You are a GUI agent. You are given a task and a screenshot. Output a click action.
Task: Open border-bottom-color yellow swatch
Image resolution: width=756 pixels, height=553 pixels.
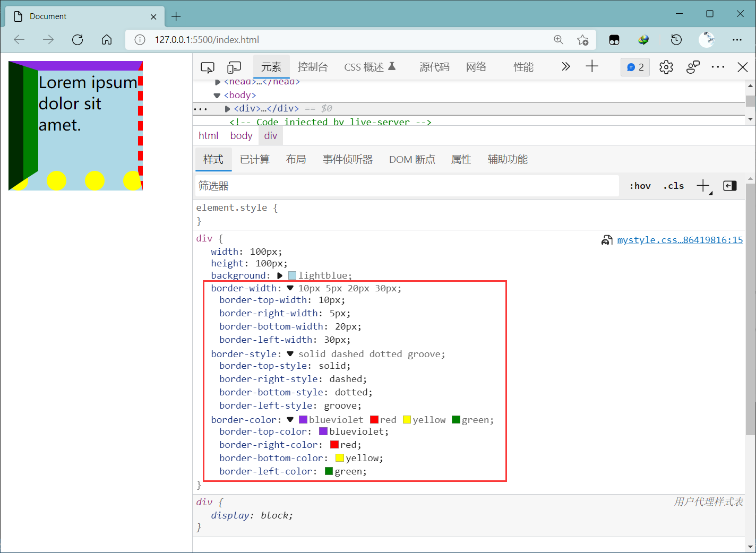tap(340, 458)
